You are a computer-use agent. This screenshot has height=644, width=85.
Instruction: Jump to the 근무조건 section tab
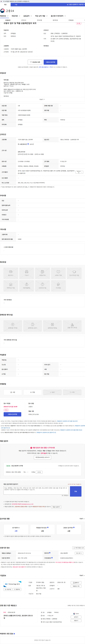coord(23,20)
